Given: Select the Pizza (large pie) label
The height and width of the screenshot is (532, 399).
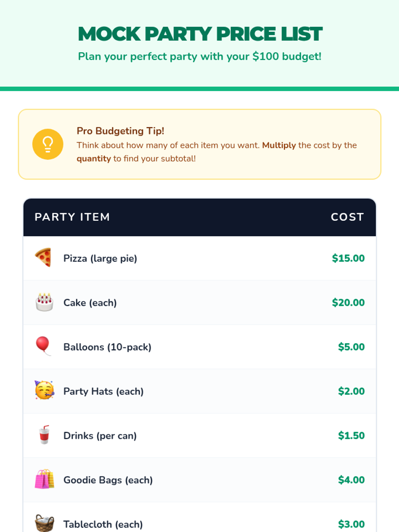Looking at the screenshot, I should 100,258.
